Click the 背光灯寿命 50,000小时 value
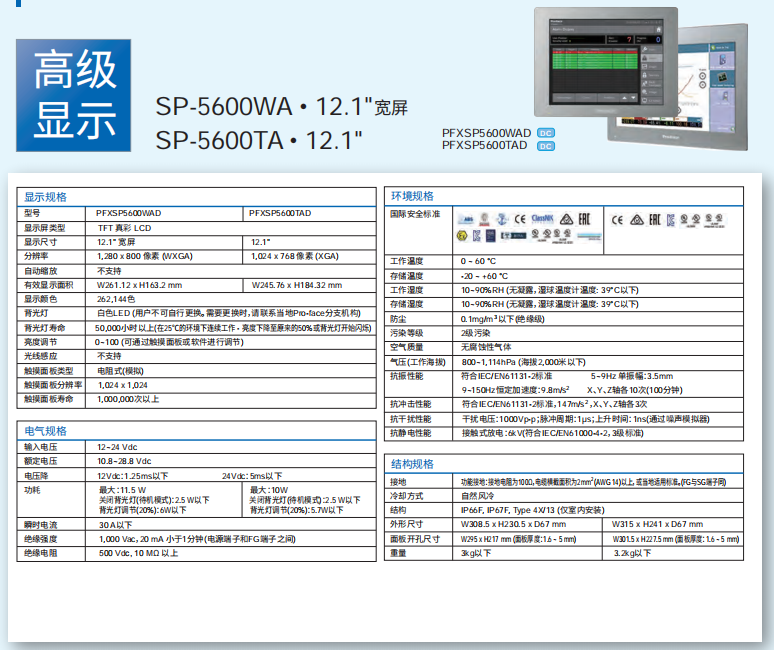Viewport: 774px width, 650px height. [x=233, y=328]
